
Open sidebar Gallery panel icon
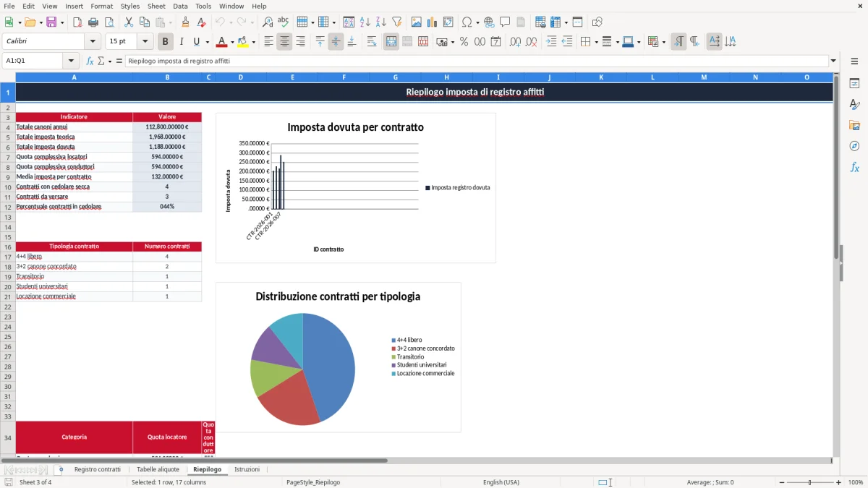coord(854,126)
